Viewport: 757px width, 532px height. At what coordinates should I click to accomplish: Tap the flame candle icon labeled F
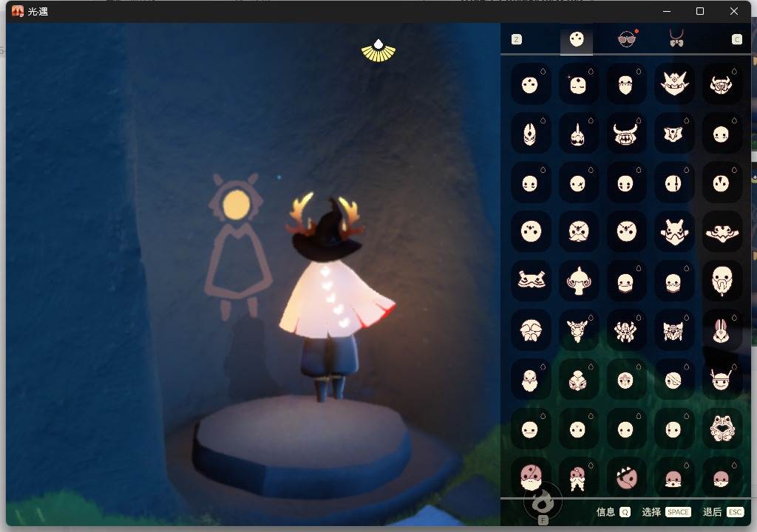pyautogui.click(x=543, y=503)
